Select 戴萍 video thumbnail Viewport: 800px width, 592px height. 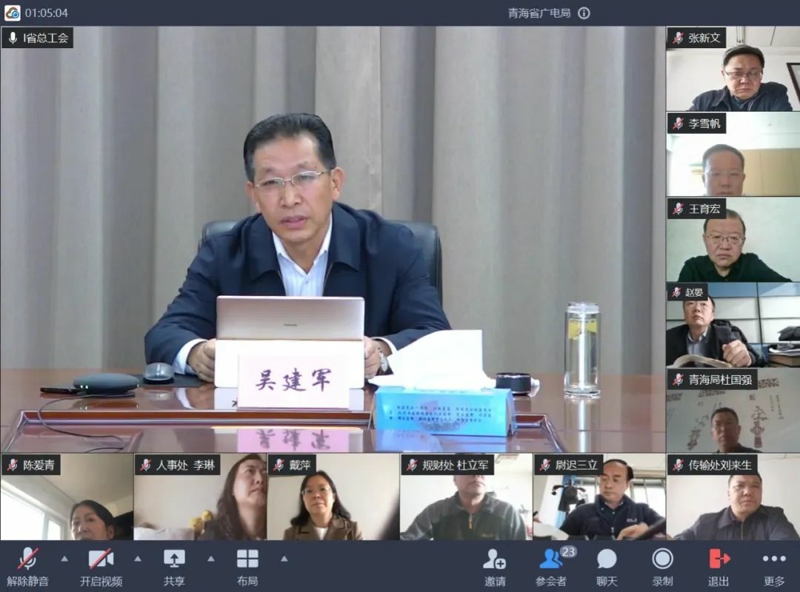tap(333, 497)
